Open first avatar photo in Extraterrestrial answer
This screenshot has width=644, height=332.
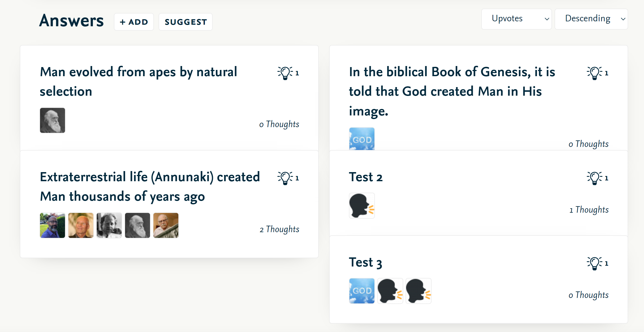coord(53,225)
